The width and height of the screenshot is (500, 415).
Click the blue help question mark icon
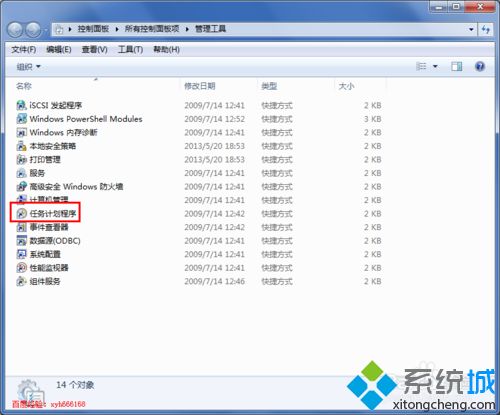point(479,66)
